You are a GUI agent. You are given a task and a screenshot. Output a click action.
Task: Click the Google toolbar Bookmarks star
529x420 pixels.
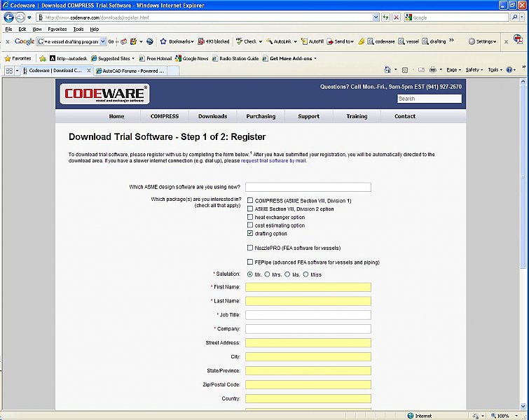coord(164,41)
